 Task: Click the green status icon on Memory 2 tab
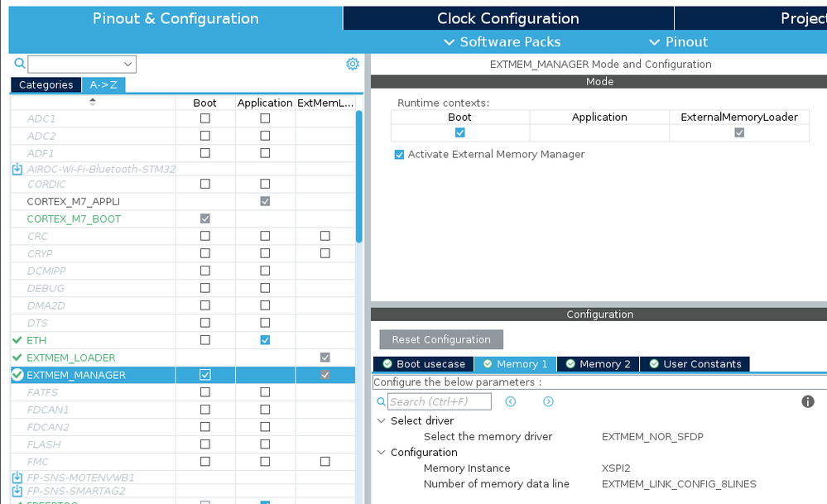point(570,364)
